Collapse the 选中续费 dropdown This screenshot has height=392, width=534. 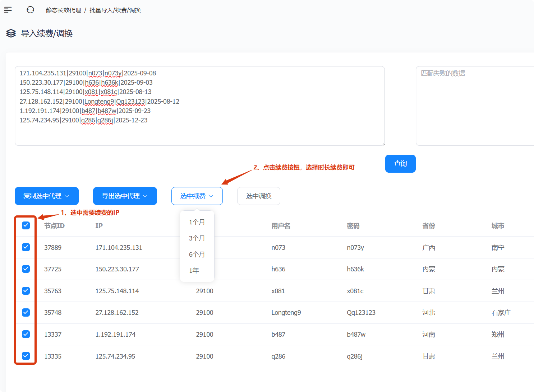(x=197, y=196)
